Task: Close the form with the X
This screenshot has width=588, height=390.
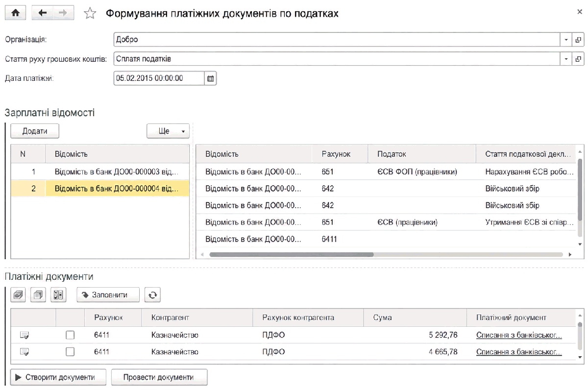Action: (580, 12)
